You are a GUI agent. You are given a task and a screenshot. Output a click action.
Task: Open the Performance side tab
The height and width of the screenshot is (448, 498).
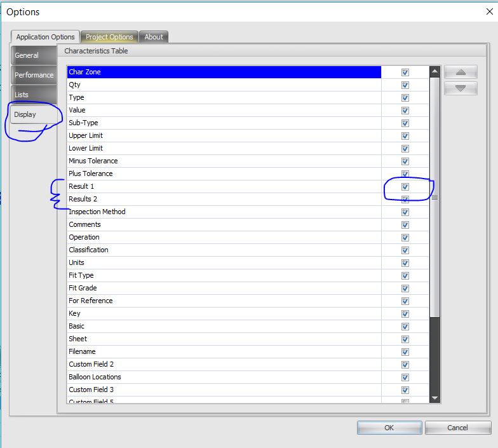tap(34, 75)
